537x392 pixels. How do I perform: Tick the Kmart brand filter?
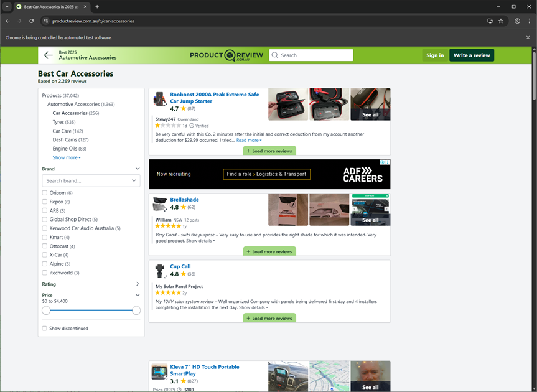(45, 237)
